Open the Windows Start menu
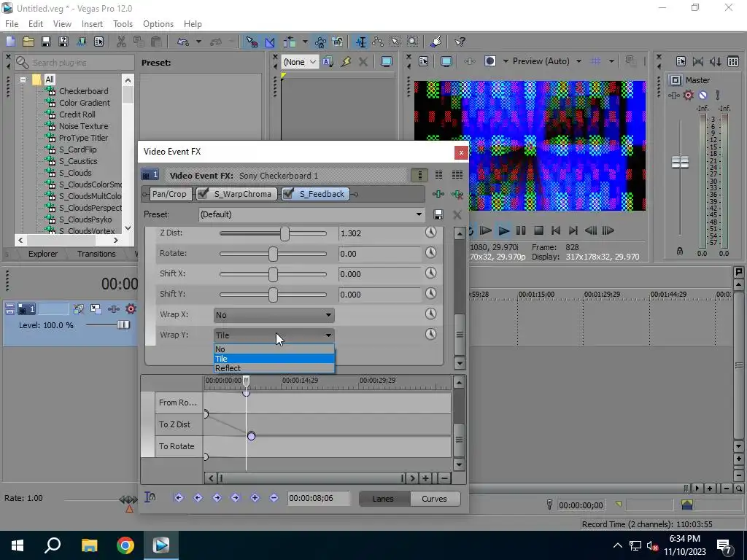This screenshot has width=747, height=560. tap(18, 545)
